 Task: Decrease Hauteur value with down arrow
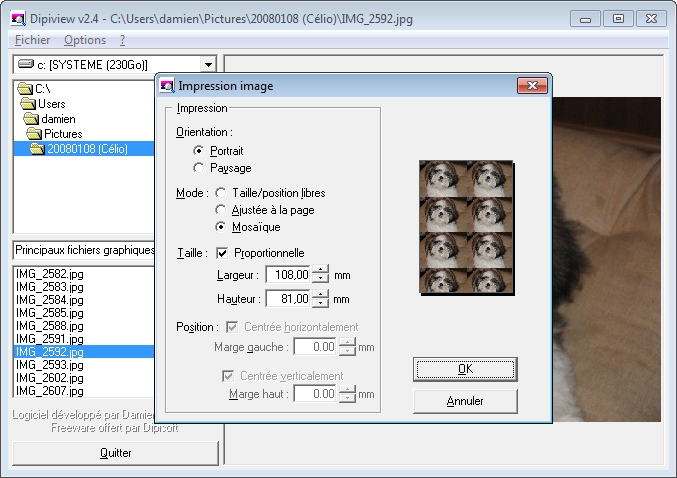[x=320, y=303]
